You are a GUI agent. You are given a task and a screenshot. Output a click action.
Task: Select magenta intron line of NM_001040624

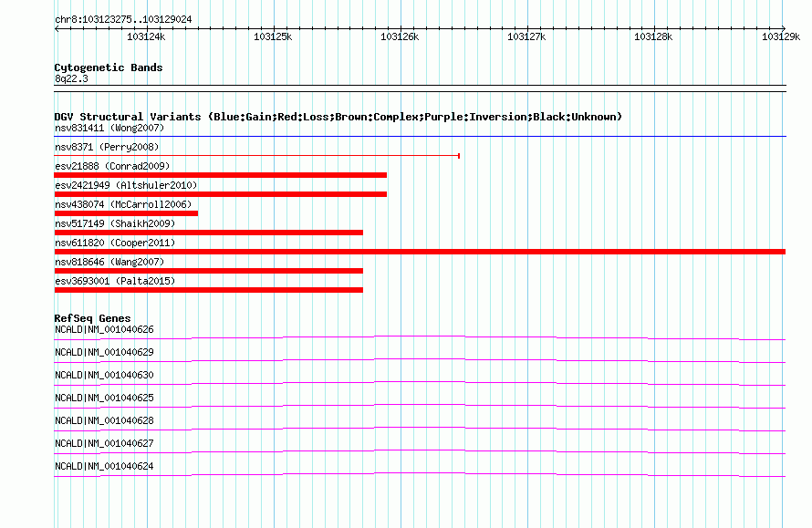pos(420,473)
